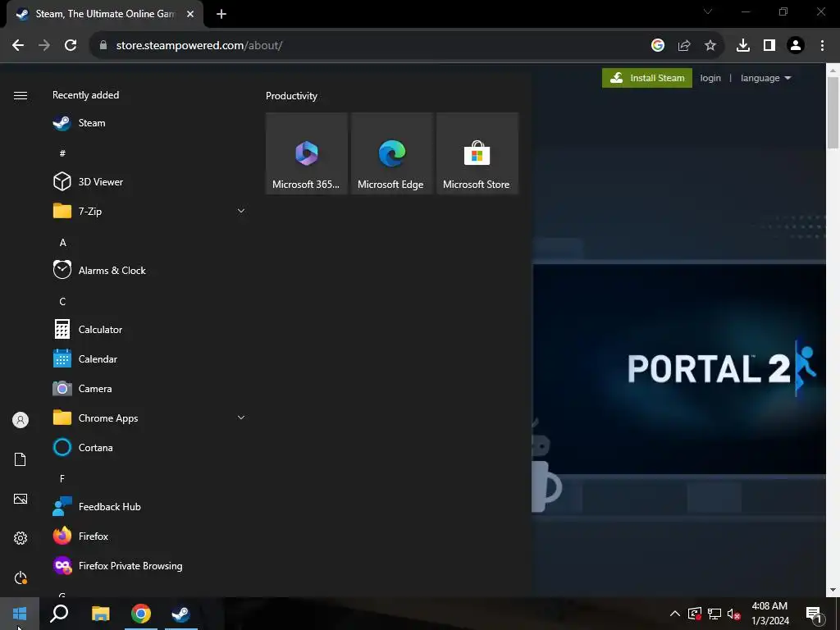
Task: Reload the current page
Action: click(71, 46)
